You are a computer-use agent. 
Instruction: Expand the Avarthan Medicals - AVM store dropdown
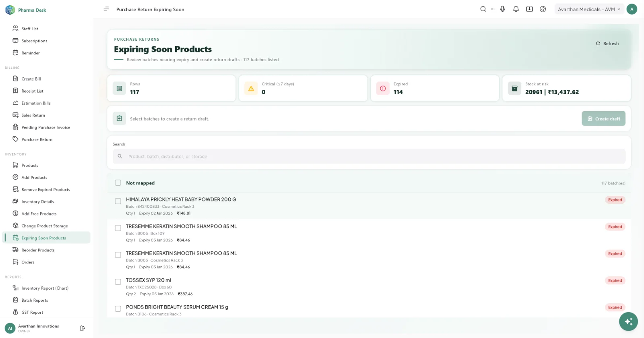click(589, 9)
